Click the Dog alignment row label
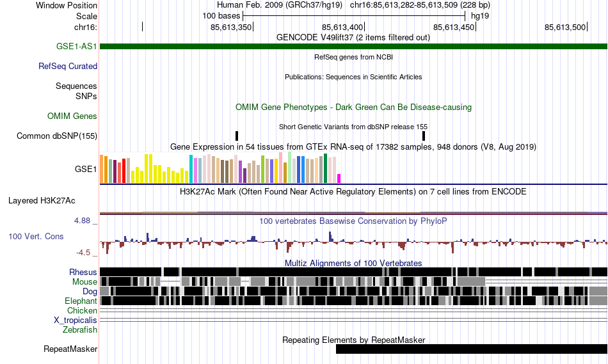Viewport: 608px width, 364px height. click(x=90, y=292)
